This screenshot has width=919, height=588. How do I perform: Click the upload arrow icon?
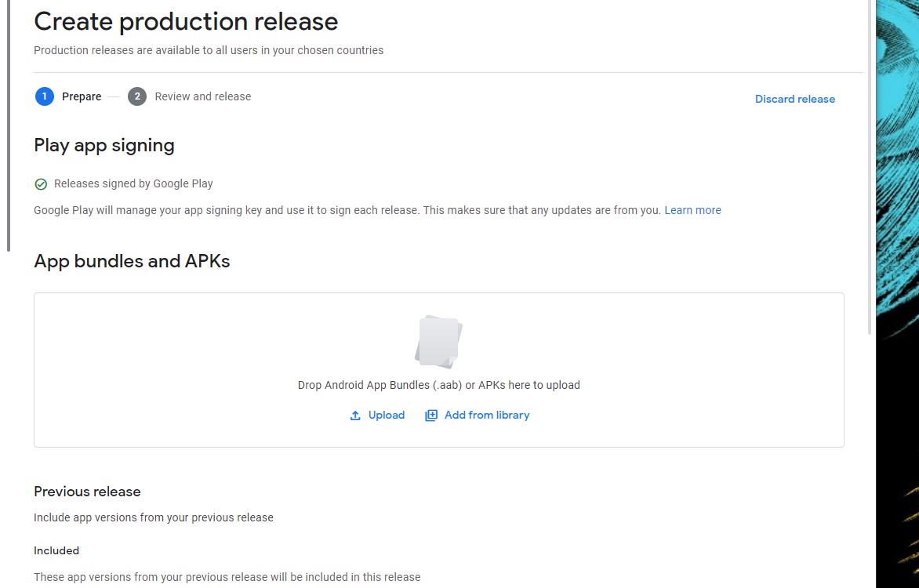355,416
